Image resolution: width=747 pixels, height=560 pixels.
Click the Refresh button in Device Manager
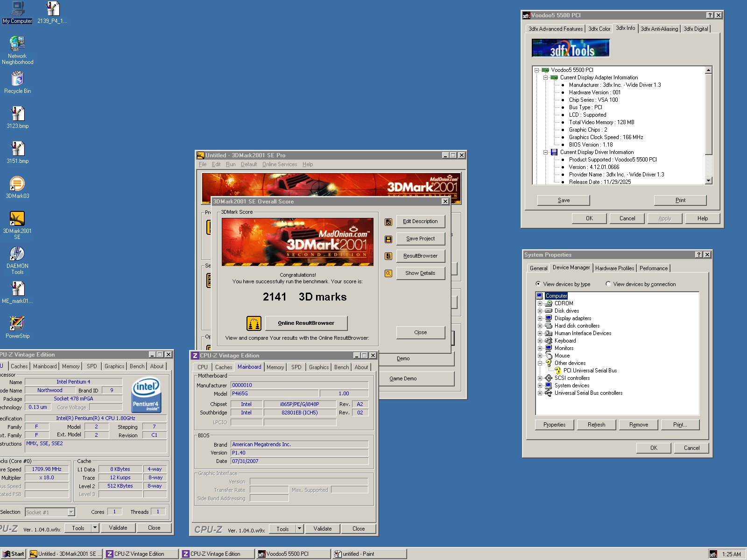click(597, 425)
